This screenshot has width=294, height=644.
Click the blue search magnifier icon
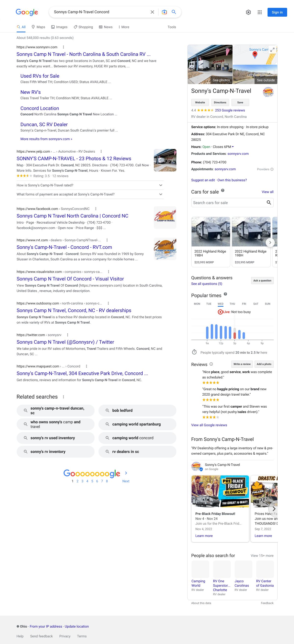[x=174, y=12]
